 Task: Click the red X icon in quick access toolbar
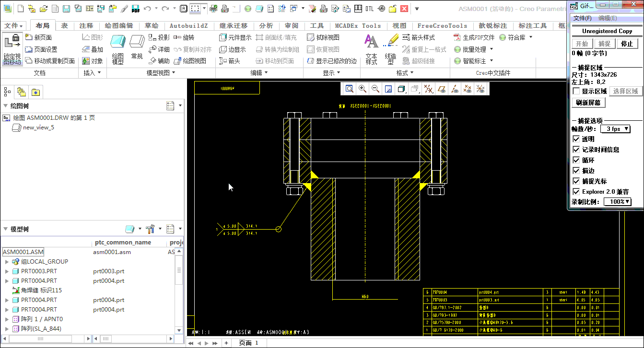404,9
